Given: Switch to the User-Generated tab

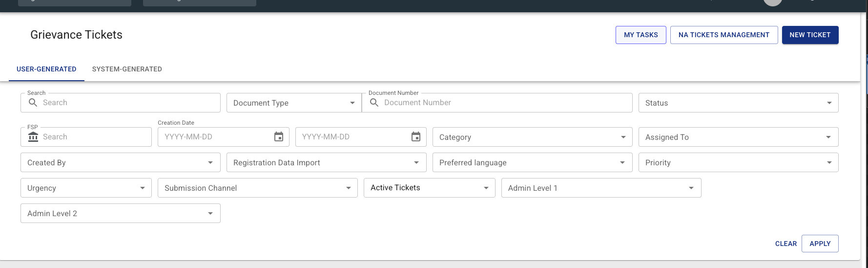Looking at the screenshot, I should (46, 69).
